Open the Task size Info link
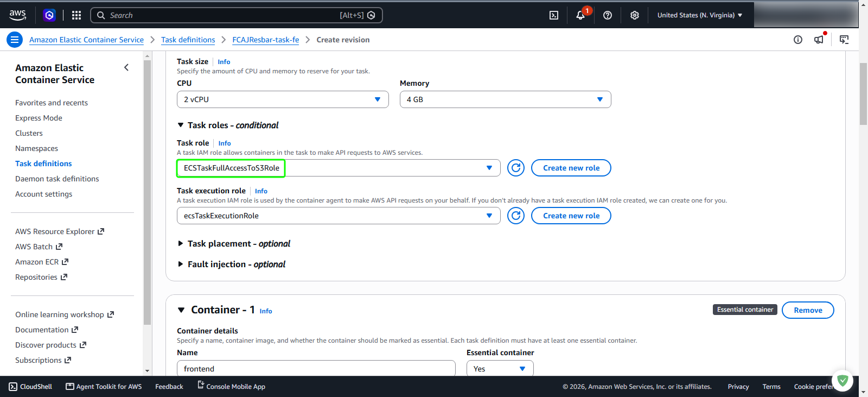868x397 pixels. pos(224,62)
